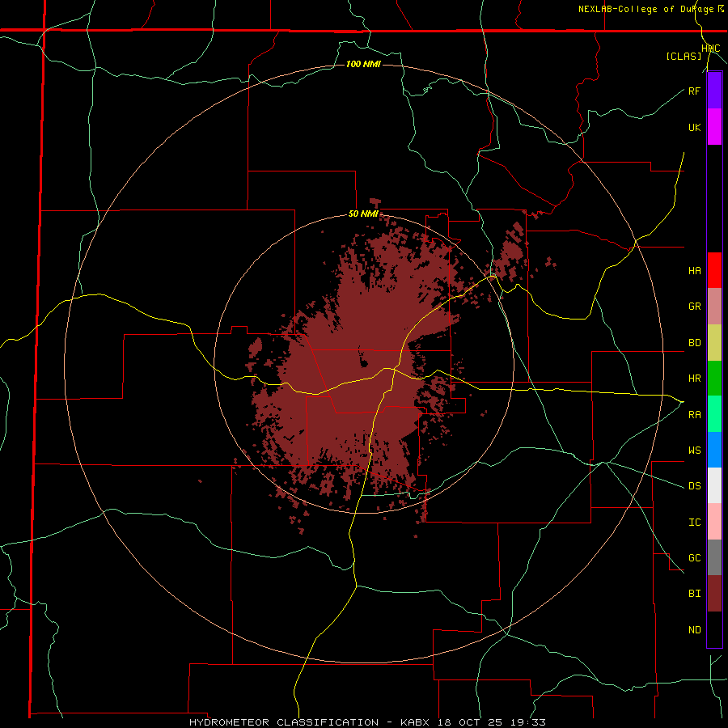
Task: Click the 'RF' legend label
Action: click(694, 91)
